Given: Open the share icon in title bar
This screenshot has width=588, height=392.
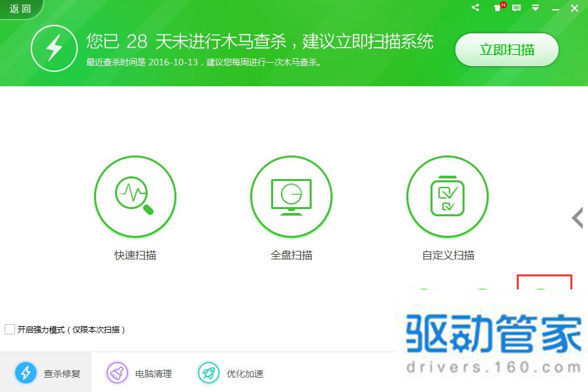Looking at the screenshot, I should [x=474, y=8].
